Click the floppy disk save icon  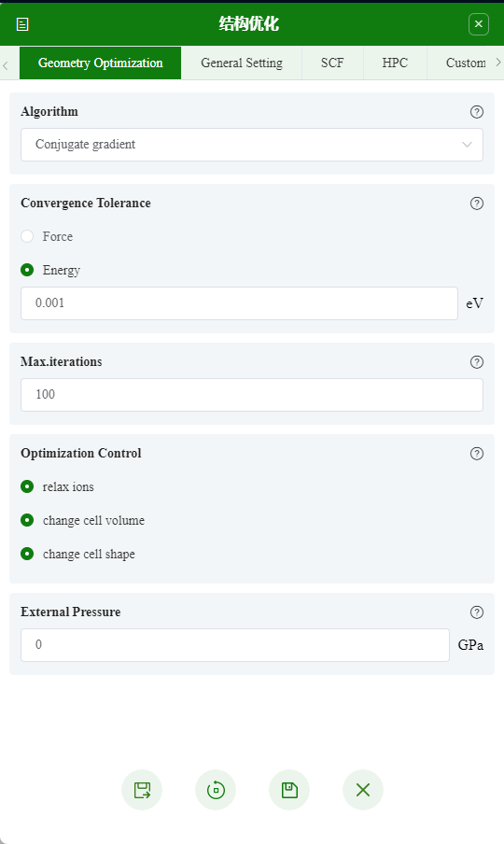pos(289,790)
